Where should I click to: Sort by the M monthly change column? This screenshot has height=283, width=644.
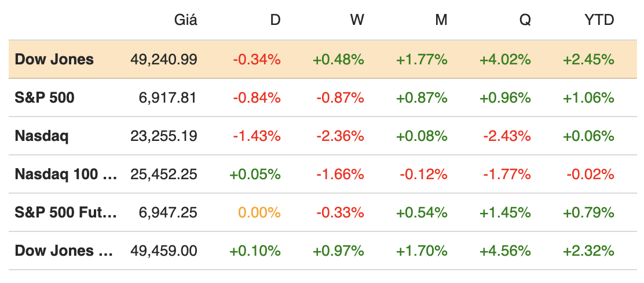coord(441,20)
